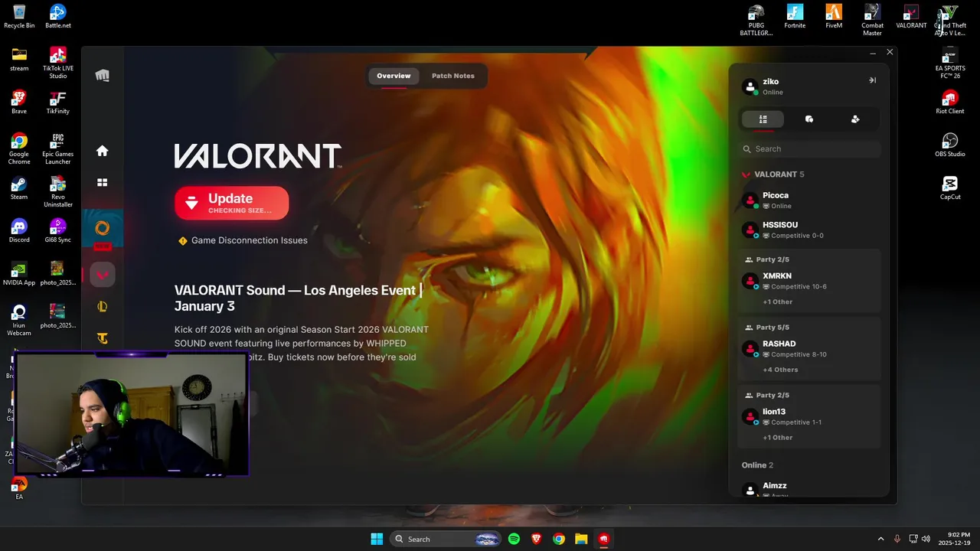Open the add friend tab icon
Image resolution: width=980 pixels, height=551 pixels.
(x=855, y=119)
